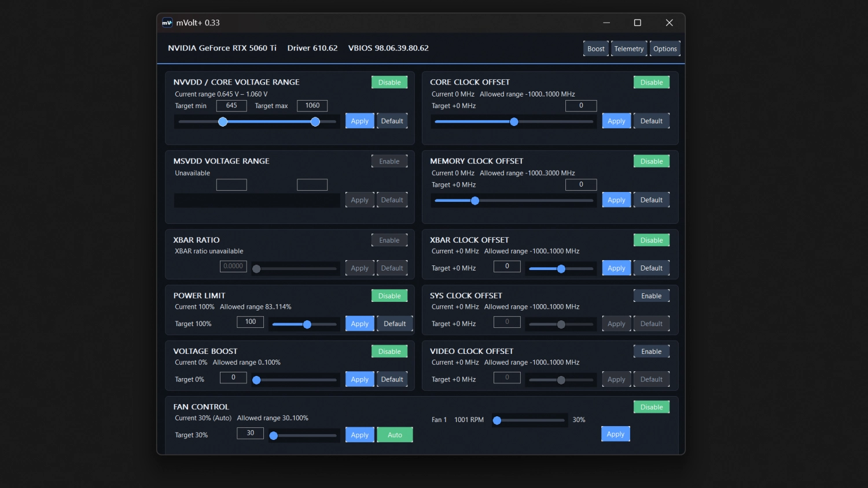Image resolution: width=868 pixels, height=488 pixels.
Task: Disable the XBAR Clock Offset control
Action: [x=652, y=240]
